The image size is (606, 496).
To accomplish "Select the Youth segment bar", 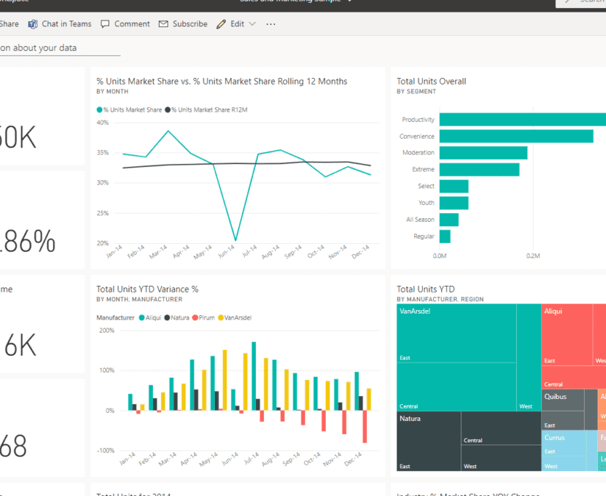I will click(454, 203).
